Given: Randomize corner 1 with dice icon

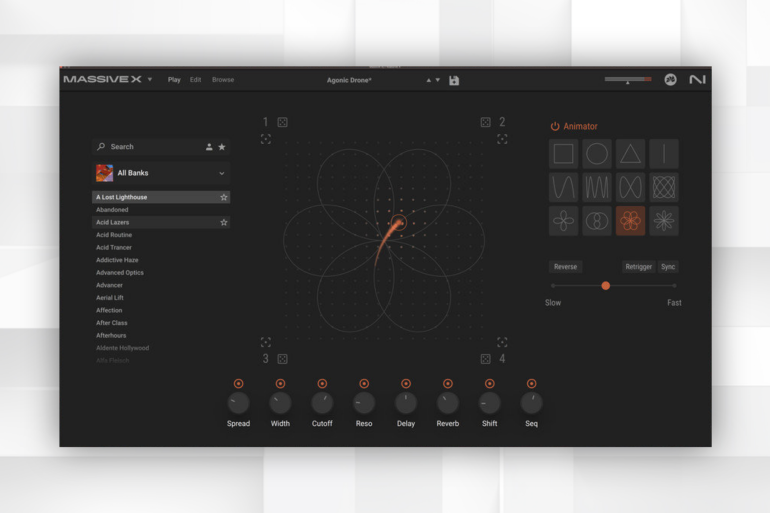Looking at the screenshot, I should tap(282, 122).
